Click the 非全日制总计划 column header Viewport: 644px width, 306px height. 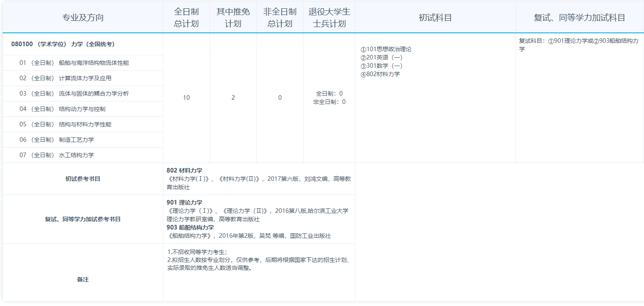(x=280, y=17)
